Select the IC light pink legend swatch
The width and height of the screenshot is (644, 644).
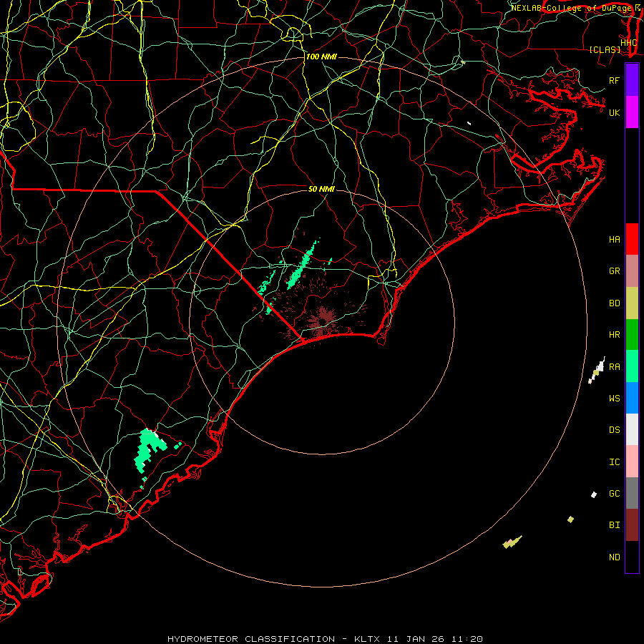(632, 462)
